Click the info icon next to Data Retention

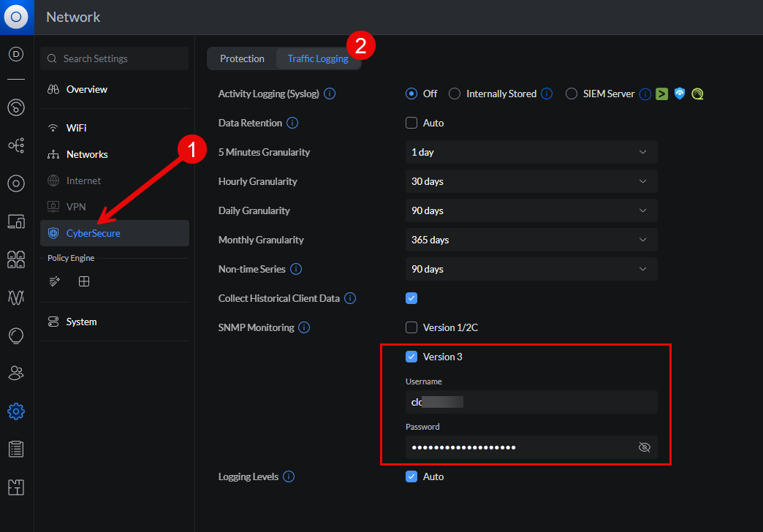click(x=292, y=123)
